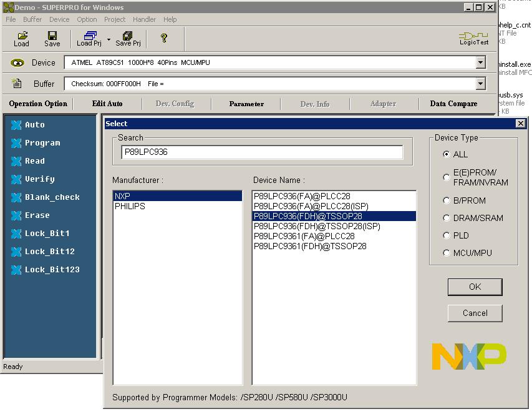Open the Option menu
The image size is (532, 414).
coord(87,19)
